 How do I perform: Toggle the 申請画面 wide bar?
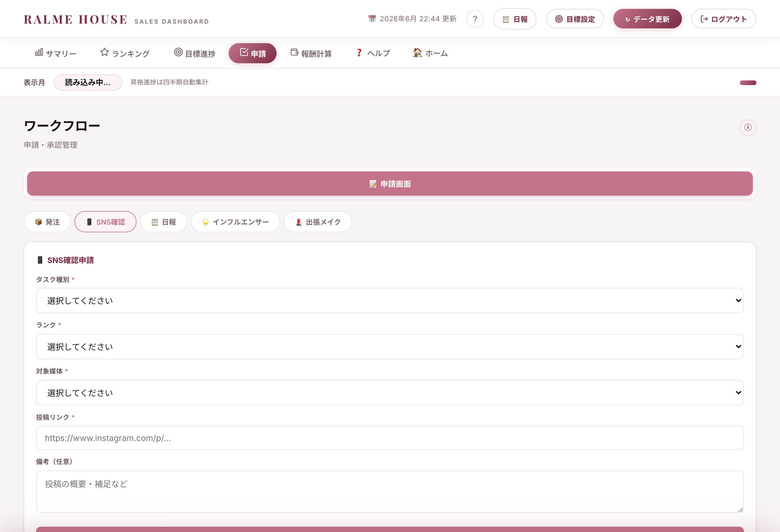coord(390,184)
